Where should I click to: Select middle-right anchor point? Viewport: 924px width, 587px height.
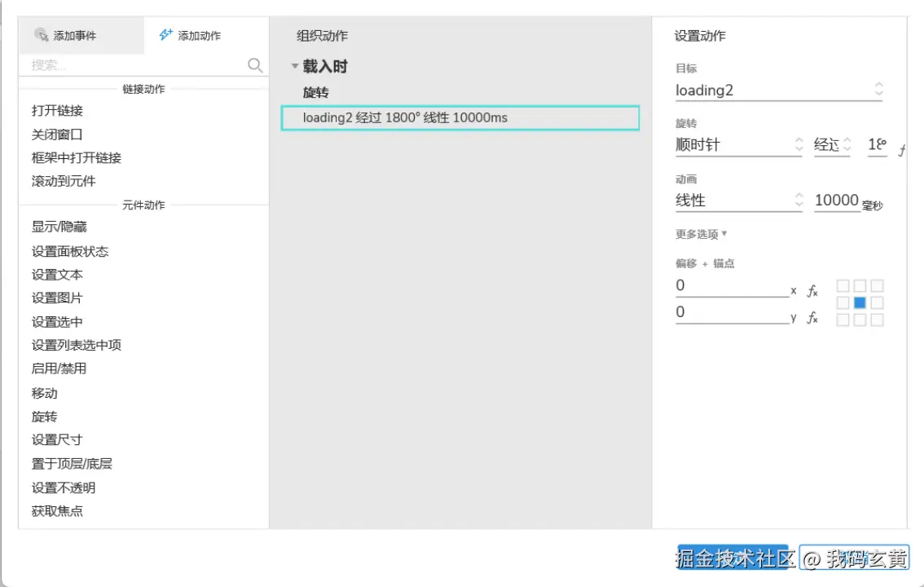[x=877, y=303]
